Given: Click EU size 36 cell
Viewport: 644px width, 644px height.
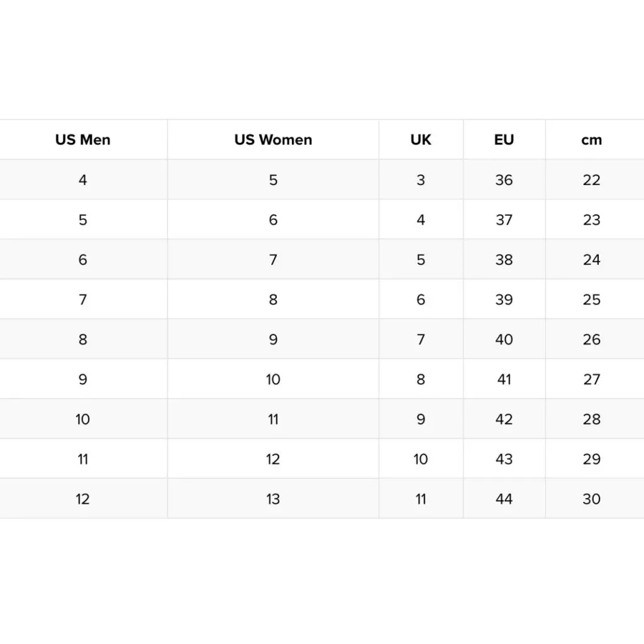Looking at the screenshot, I should pos(504,180).
